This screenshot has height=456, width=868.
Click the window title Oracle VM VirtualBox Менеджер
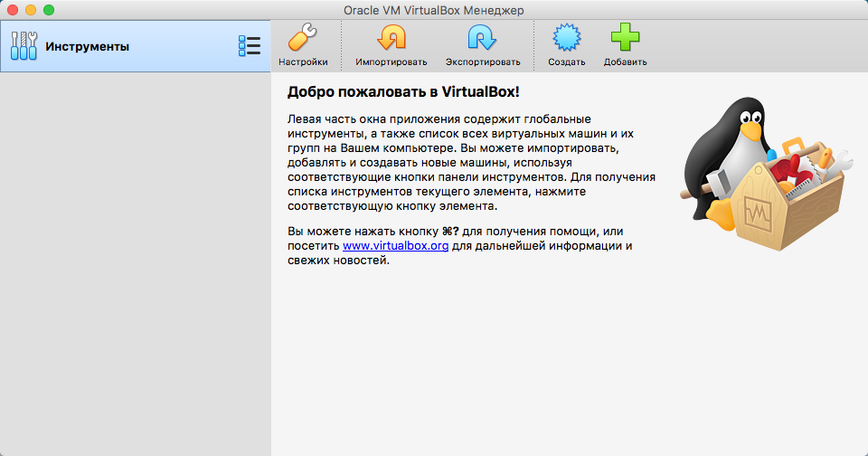coord(433,10)
